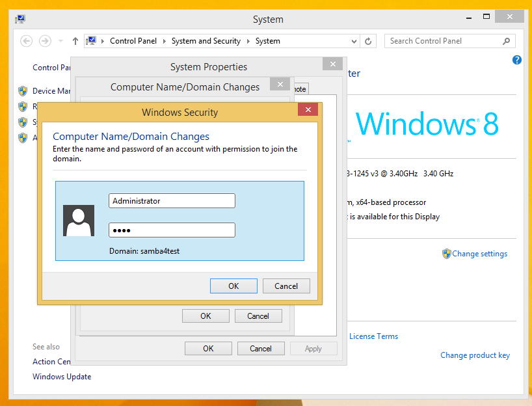Image resolution: width=532 pixels, height=406 pixels.
Task: Cancel the Windows Security prompt
Action: coord(286,286)
